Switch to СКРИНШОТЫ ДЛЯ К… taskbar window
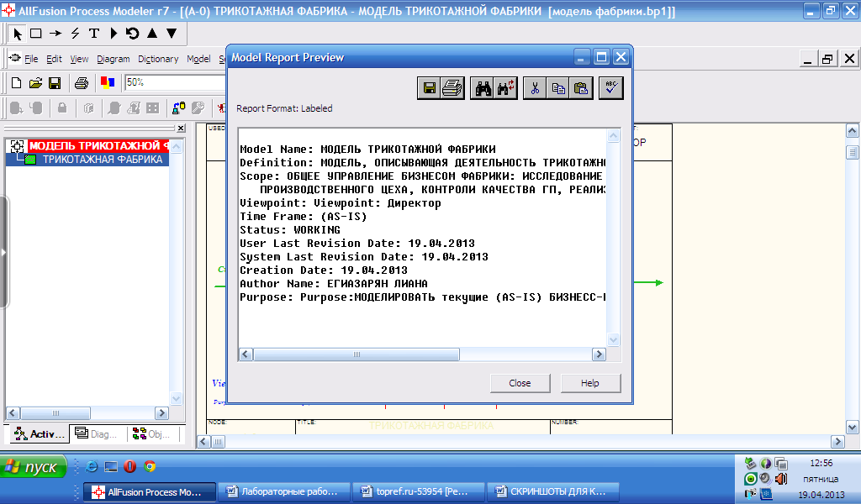Viewport: 861px width, 504px height. click(x=554, y=492)
